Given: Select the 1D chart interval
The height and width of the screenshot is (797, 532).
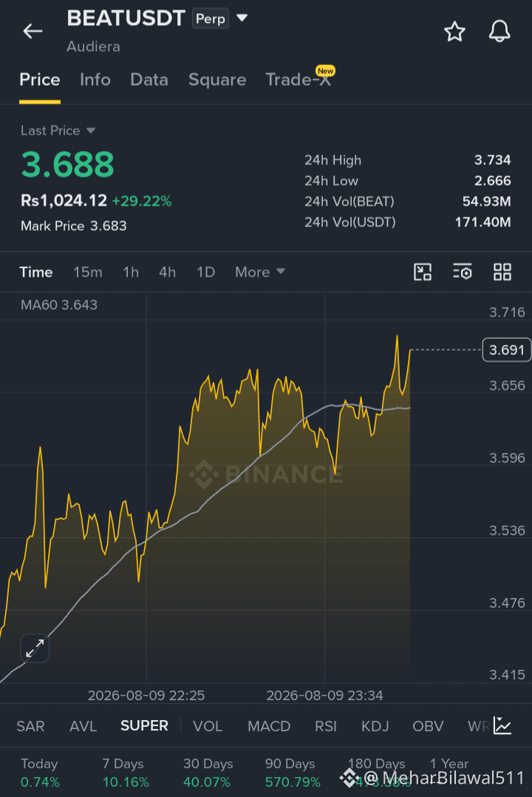Looking at the screenshot, I should click(205, 272).
